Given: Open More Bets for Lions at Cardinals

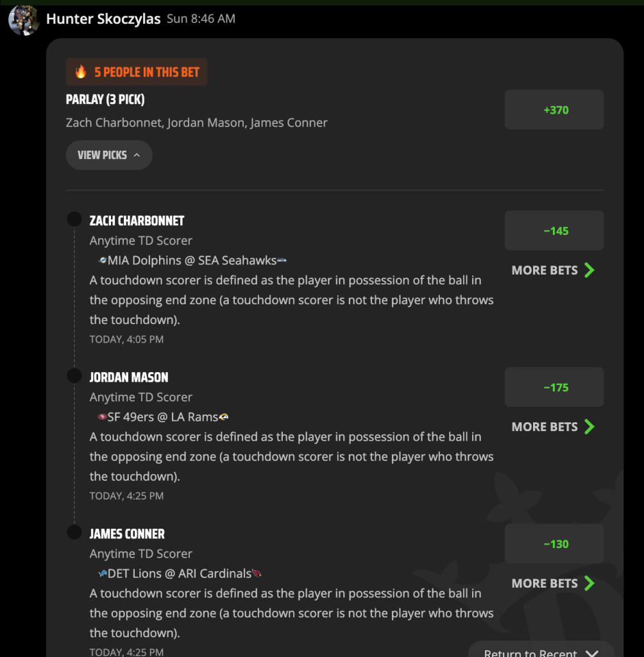Looking at the screenshot, I should coord(553,583).
